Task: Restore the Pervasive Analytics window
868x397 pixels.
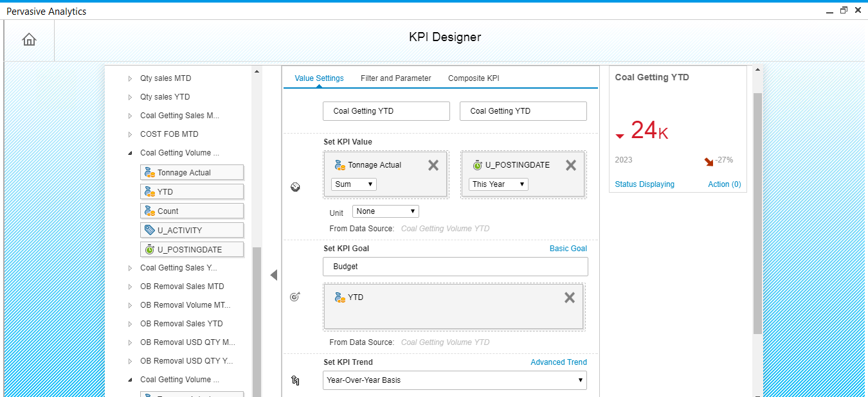Action: pos(844,10)
